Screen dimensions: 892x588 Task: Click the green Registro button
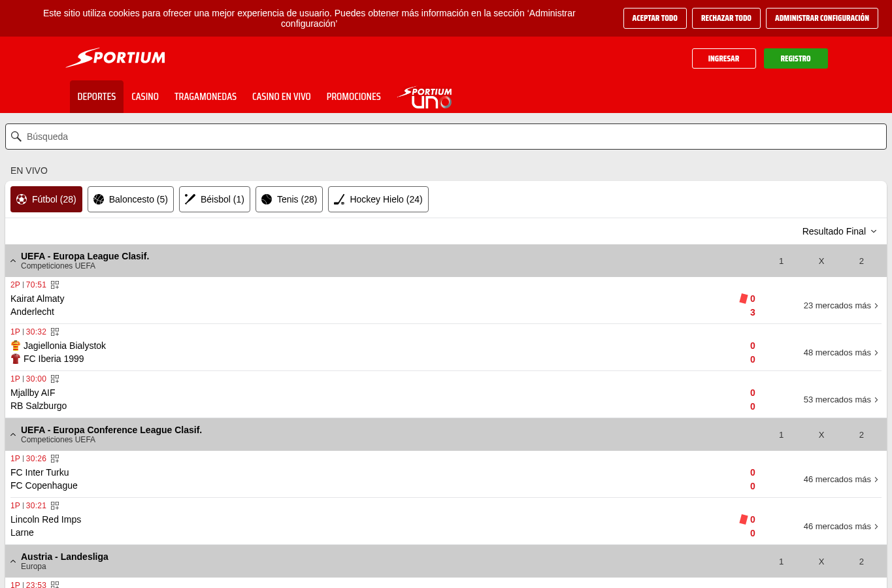[x=796, y=58]
